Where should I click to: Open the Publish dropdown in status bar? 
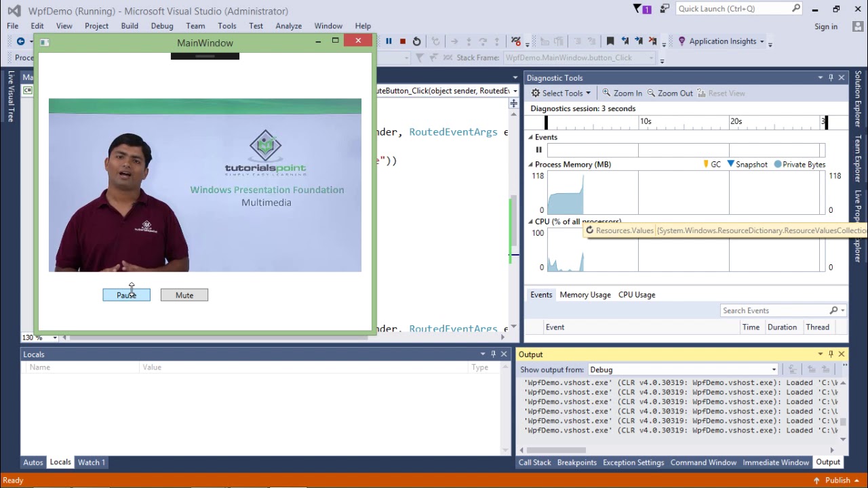tap(857, 481)
